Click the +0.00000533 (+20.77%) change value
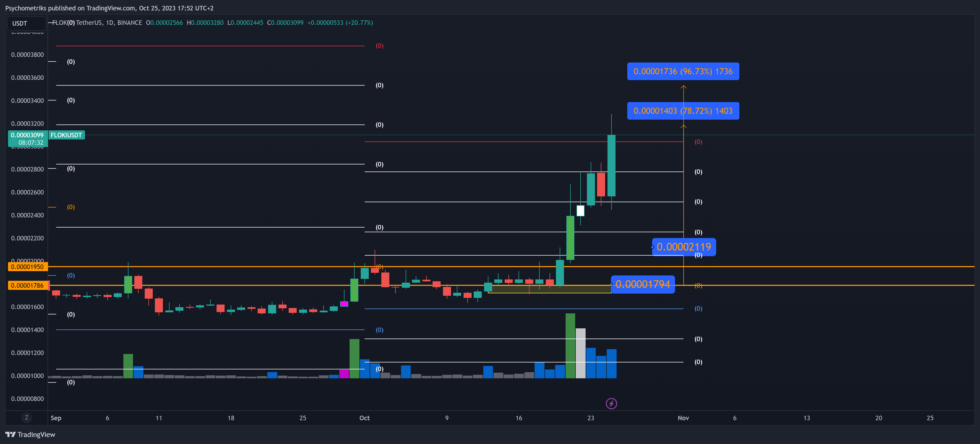The width and height of the screenshot is (980, 444). 340,23
